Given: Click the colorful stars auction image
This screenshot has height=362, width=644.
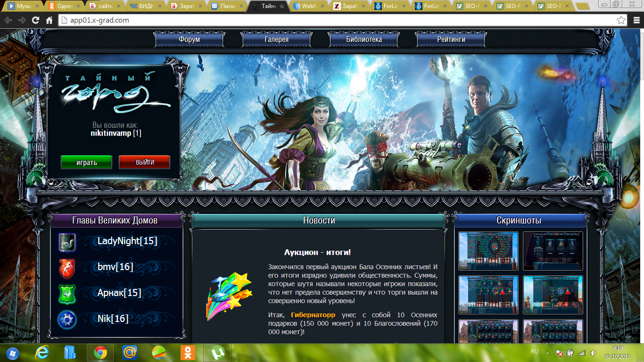Looking at the screenshot, I should coord(229,297).
